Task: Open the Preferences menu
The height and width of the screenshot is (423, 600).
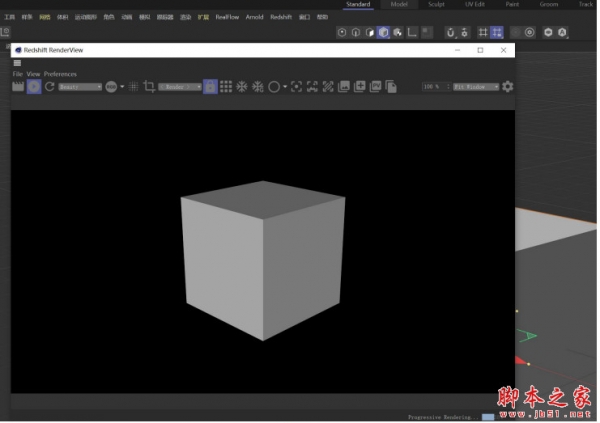Action: 60,74
